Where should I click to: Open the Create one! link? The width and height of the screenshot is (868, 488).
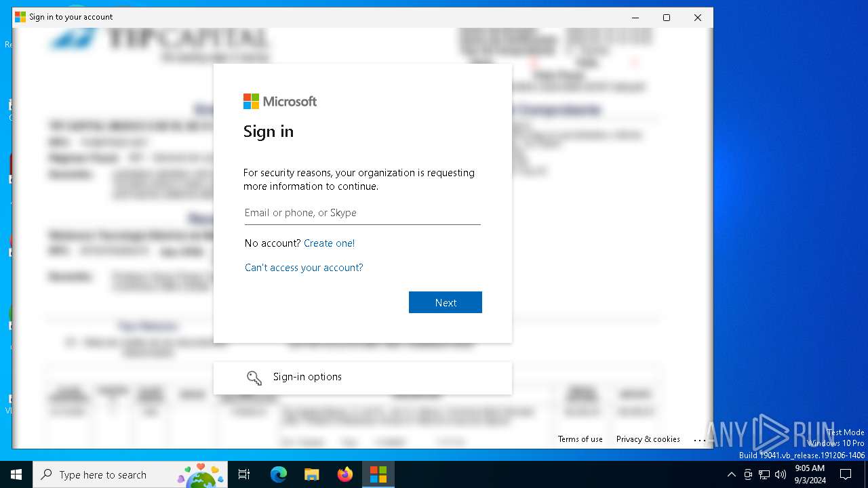329,243
